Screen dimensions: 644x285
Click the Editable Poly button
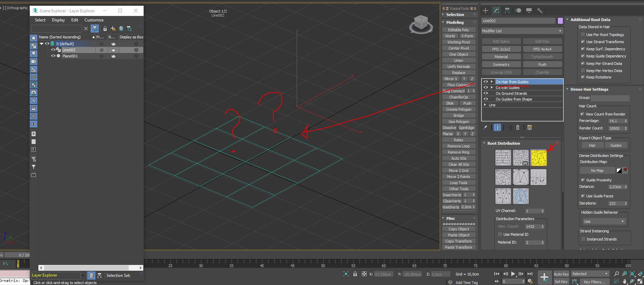coord(458,30)
